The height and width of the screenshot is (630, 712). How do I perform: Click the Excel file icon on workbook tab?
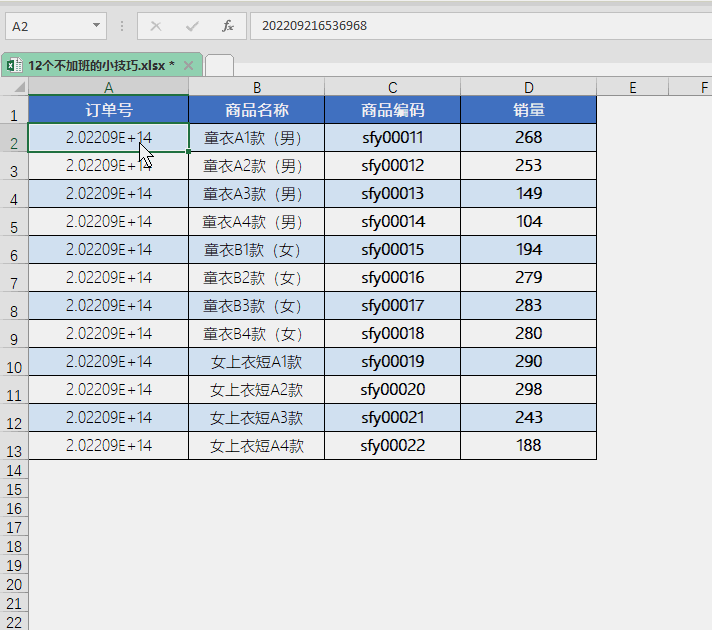click(15, 65)
